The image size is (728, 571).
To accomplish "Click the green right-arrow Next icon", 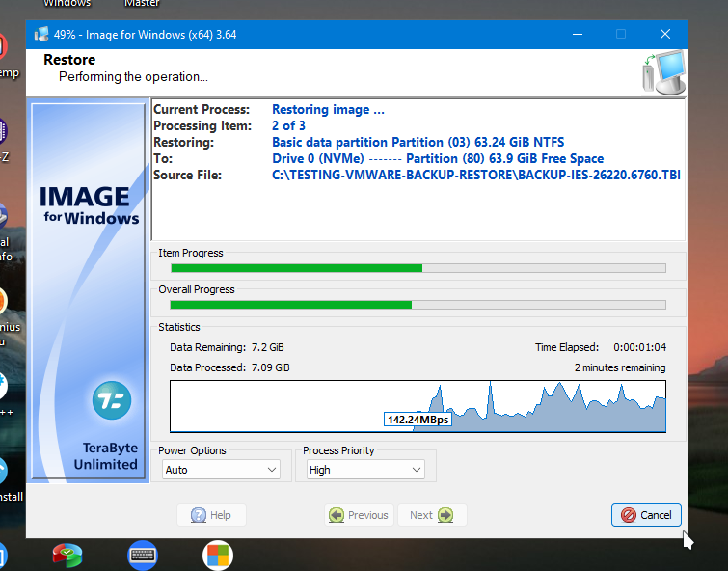I will tap(445, 515).
